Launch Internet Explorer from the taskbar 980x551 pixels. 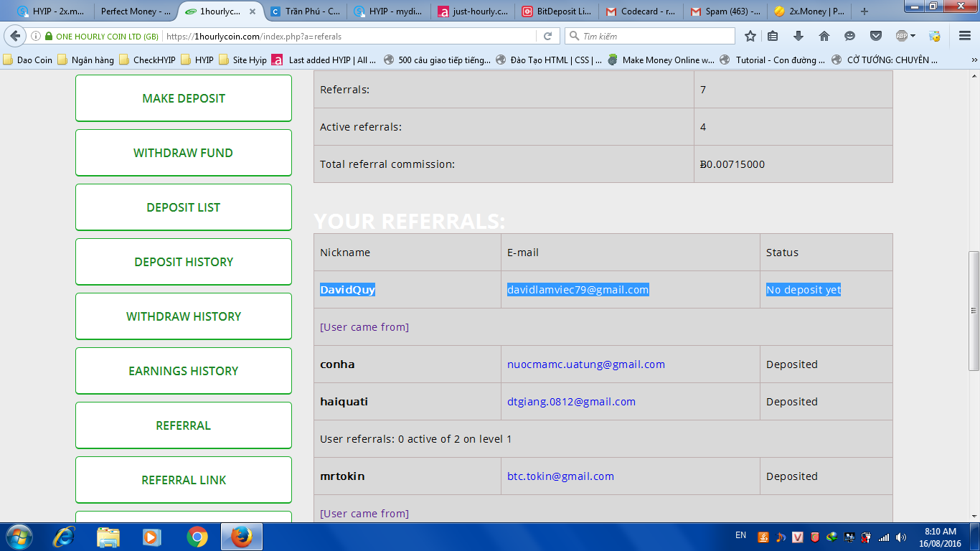tap(64, 537)
